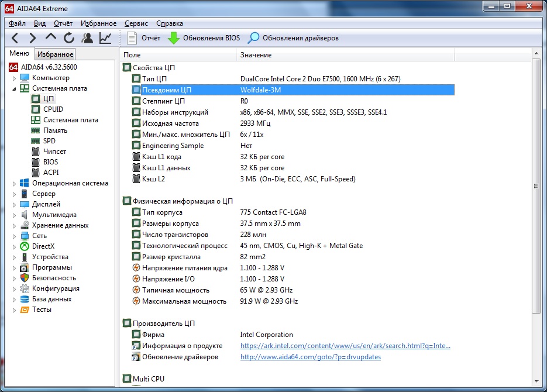The image size is (547, 392).
Task: Open the graph chart icon in toolbar
Action: [x=105, y=37]
